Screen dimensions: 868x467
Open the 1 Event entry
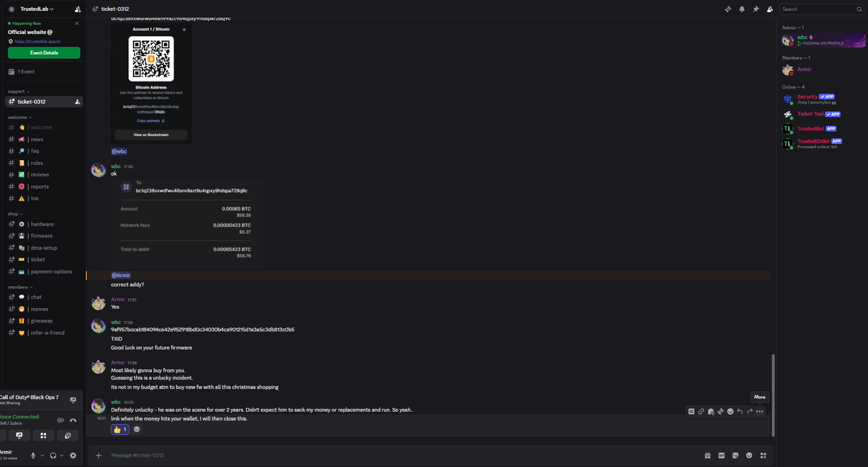[x=44, y=71]
